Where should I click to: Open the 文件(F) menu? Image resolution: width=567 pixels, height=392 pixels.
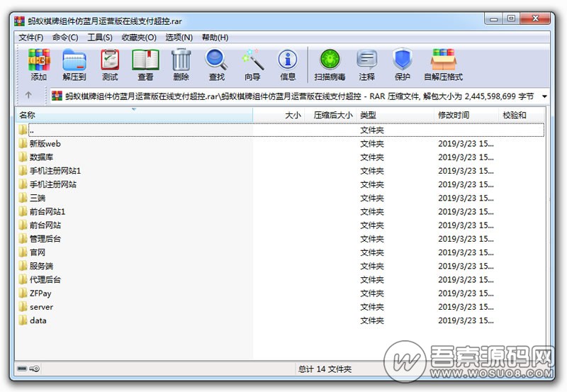pyautogui.click(x=31, y=38)
